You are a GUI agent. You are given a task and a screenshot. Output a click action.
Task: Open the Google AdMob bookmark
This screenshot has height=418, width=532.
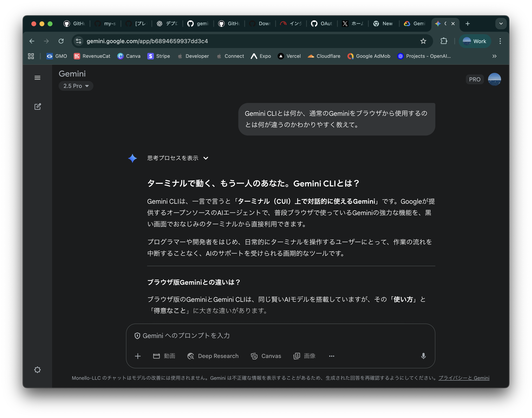pyautogui.click(x=369, y=56)
